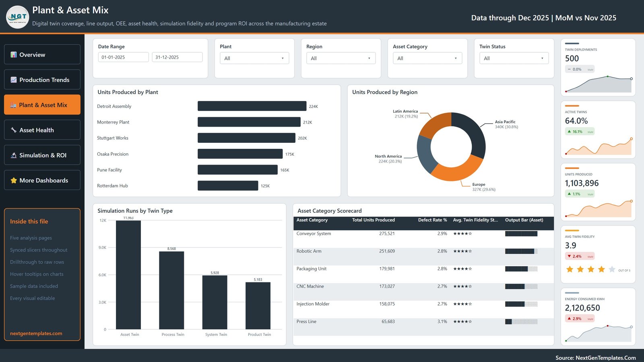Click the 3.1% defect rate value
Screen dimensions: 644x362
click(442, 322)
